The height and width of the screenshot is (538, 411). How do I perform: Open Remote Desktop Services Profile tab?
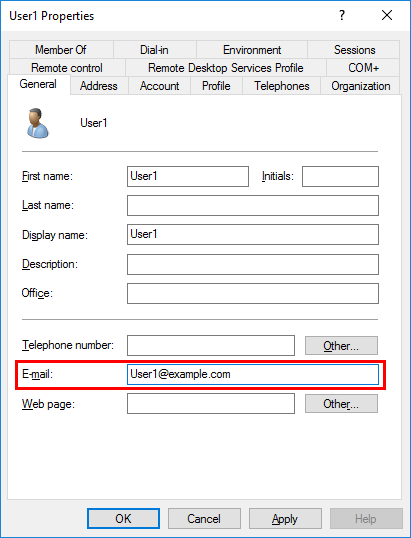coord(226,68)
